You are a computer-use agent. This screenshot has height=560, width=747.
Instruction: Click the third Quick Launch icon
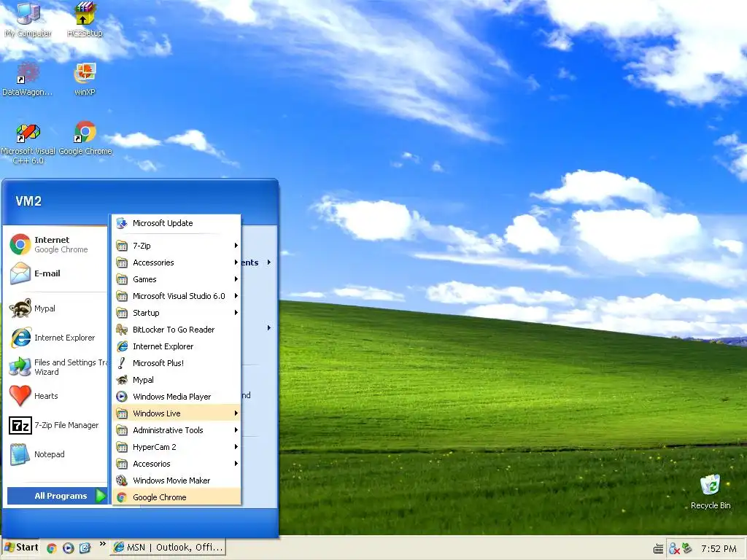[x=85, y=548]
